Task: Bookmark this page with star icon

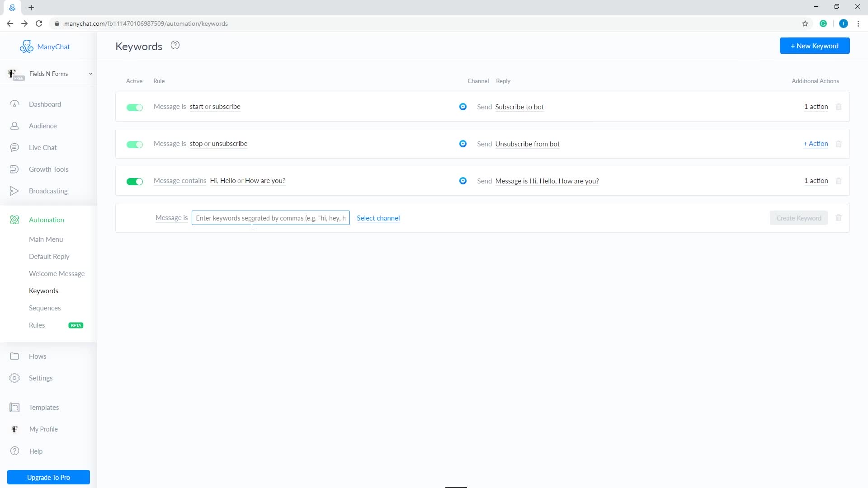Action: pyautogui.click(x=805, y=23)
